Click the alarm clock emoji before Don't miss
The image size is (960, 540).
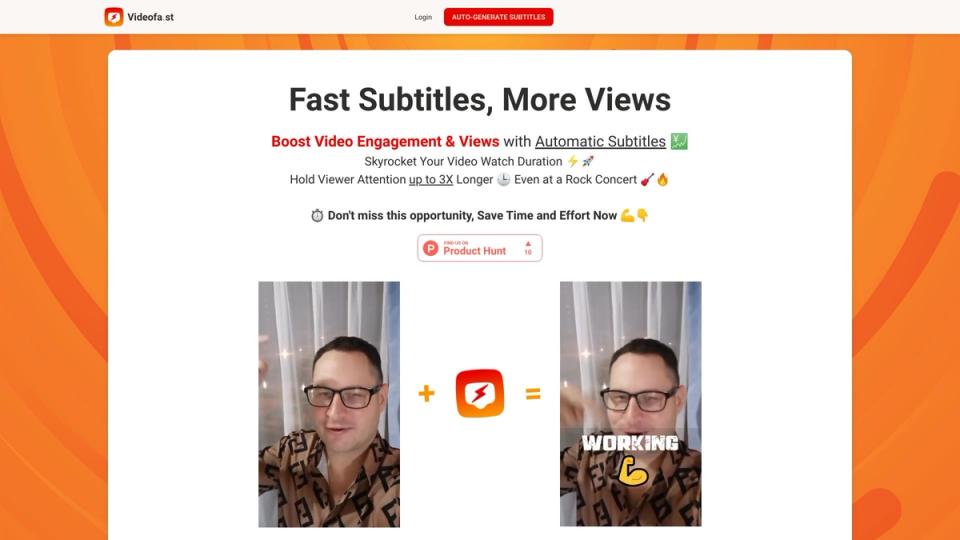coord(317,216)
